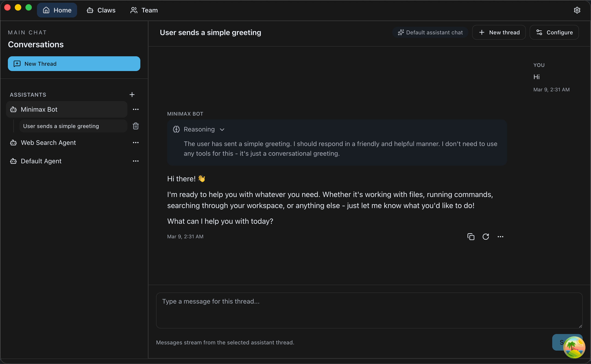Open more options for Minimax Bot

(x=136, y=109)
